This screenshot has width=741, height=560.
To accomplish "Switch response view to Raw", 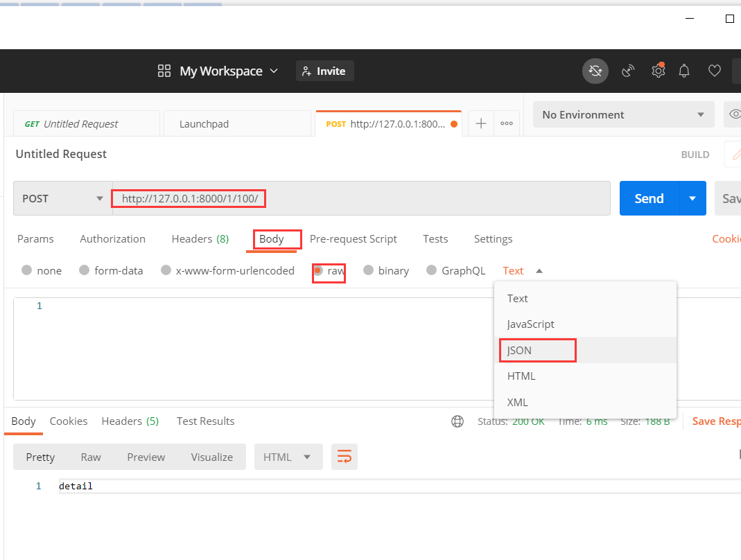I will coord(91,457).
